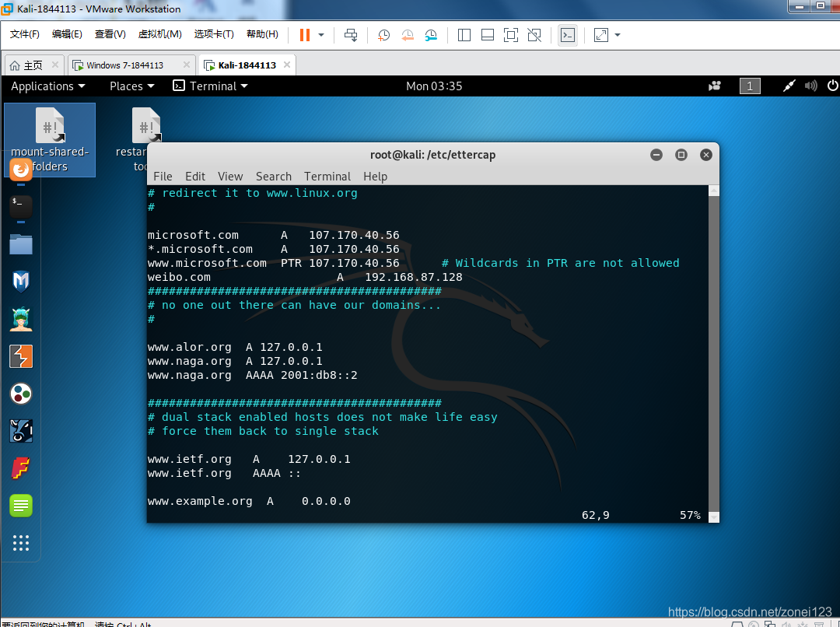This screenshot has width=840, height=627.
Task: Launch the green notes app from the dock
Action: (x=21, y=506)
